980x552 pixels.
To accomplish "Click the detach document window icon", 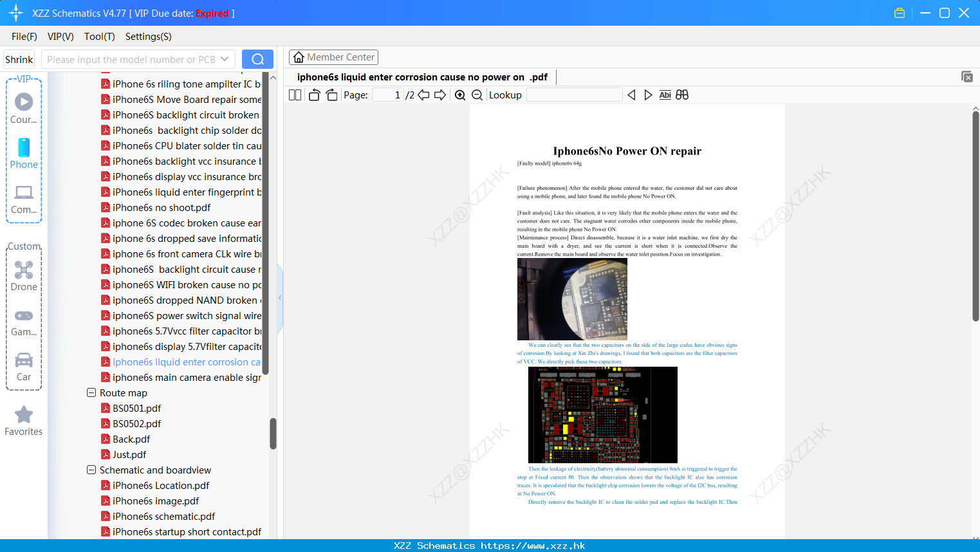I will pyautogui.click(x=967, y=77).
